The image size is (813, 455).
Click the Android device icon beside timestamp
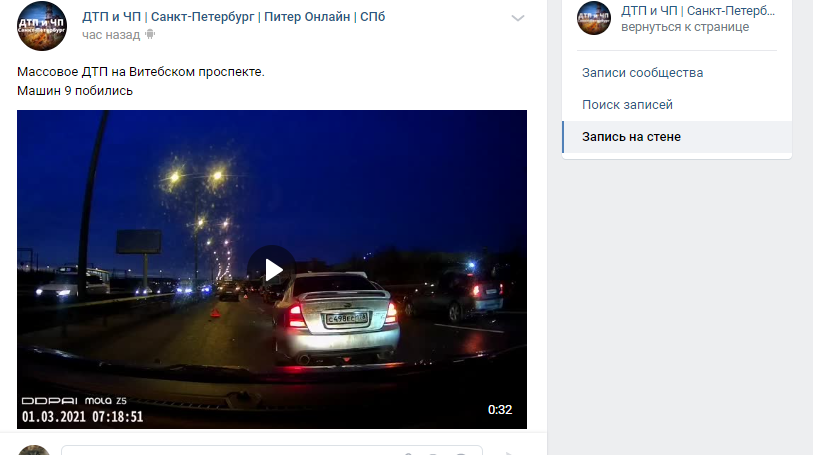[x=150, y=34]
